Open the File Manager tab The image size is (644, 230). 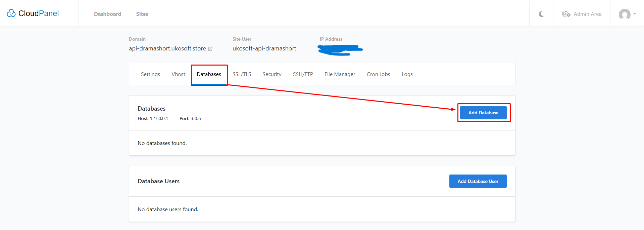pyautogui.click(x=340, y=74)
